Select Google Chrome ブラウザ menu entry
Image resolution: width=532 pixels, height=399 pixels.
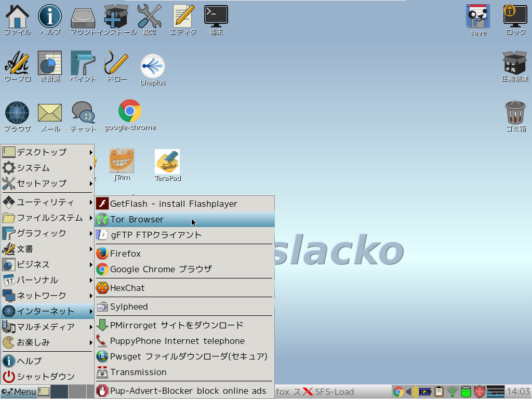[x=184, y=270]
